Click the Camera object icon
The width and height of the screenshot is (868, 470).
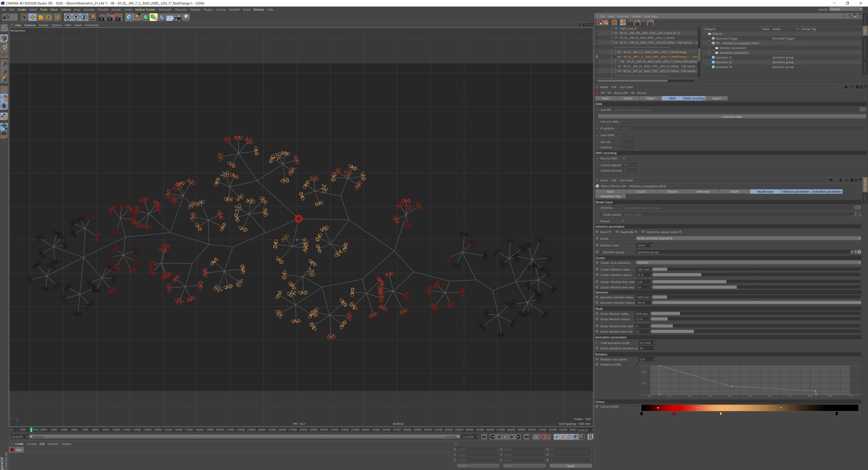tap(178, 17)
